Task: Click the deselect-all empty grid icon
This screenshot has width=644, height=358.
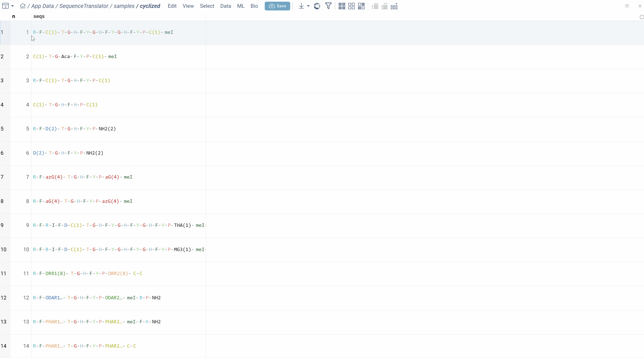Action: 352,6
